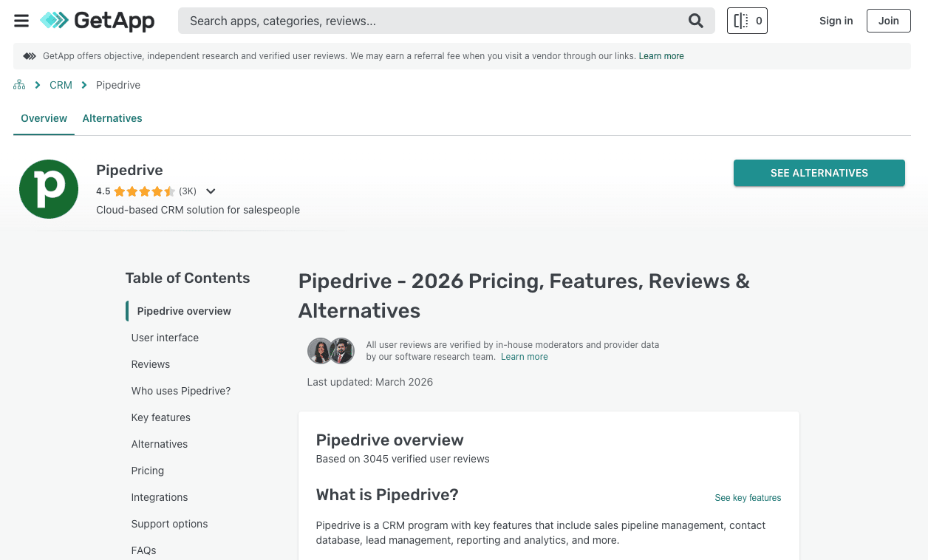The width and height of the screenshot is (928, 560).
Task: Open the compare apps counter icon
Action: pos(747,21)
